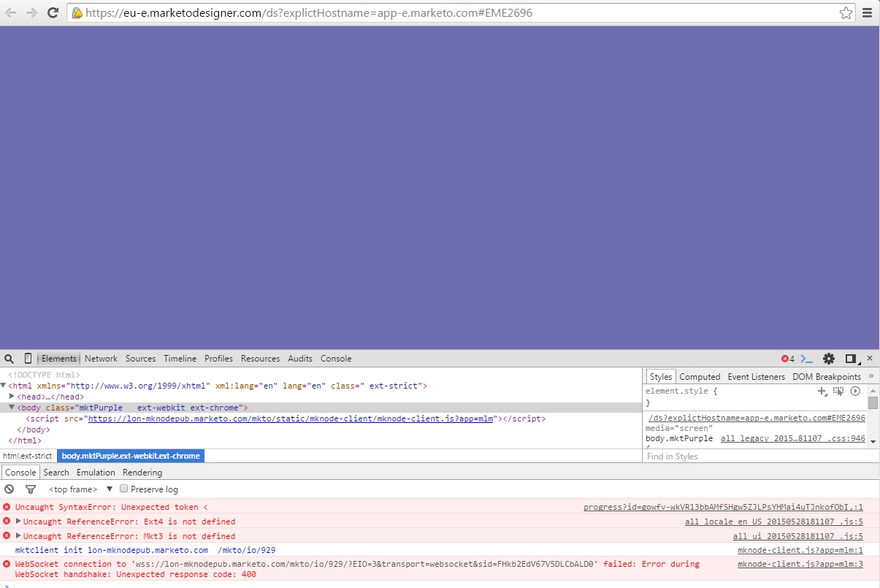The width and height of the screenshot is (880, 588).
Task: Change DevTools dock side
Action: [x=851, y=359]
